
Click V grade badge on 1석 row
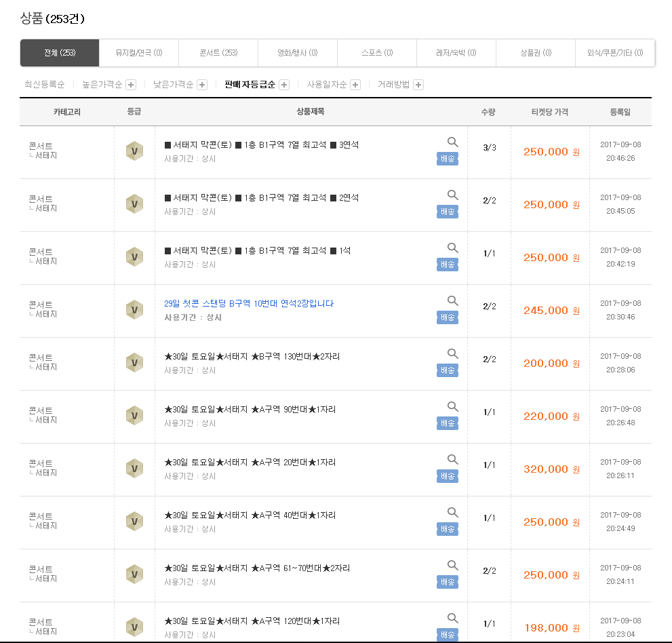click(134, 257)
